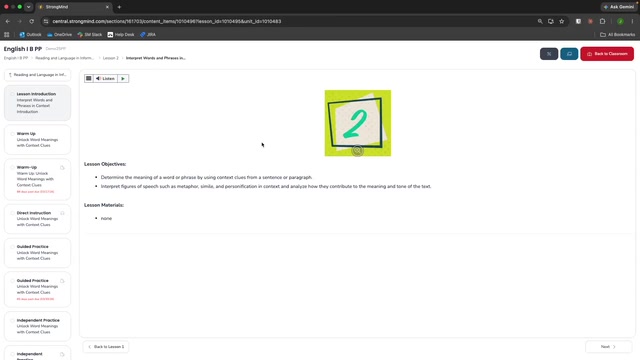The image size is (640, 360).
Task: Open the Independent Practice card
Action: pyautogui.click(x=37, y=326)
